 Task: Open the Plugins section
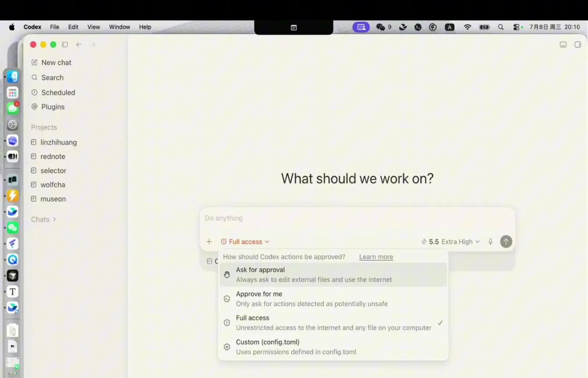pos(48,107)
